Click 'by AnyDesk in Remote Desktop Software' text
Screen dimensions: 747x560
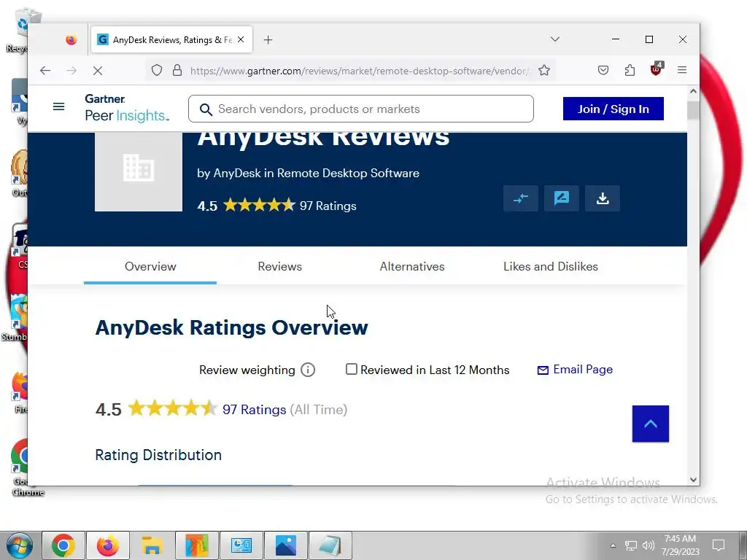[309, 173]
